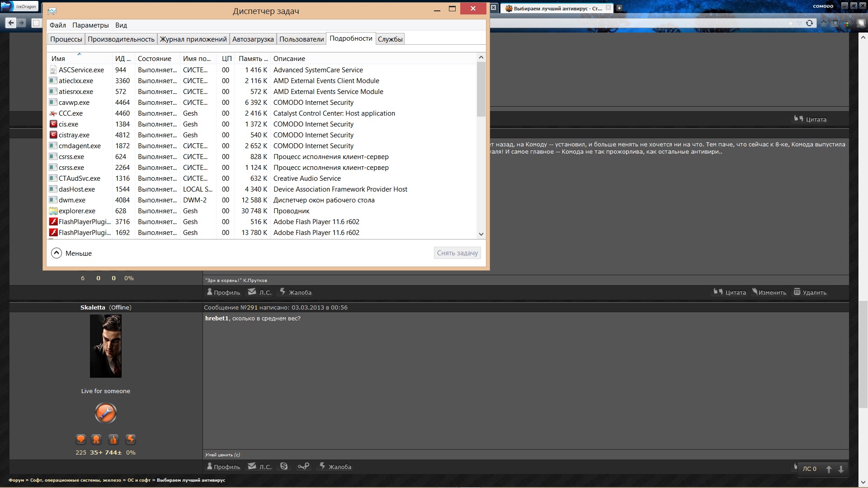Click Task Manager list scrollbar up arrow
This screenshot has width=868, height=488.
[x=481, y=57]
